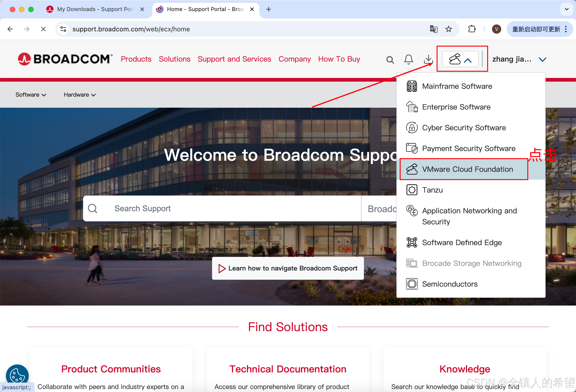This screenshot has width=576, height=392.
Task: Click the address bar URL
Action: coord(131,29)
